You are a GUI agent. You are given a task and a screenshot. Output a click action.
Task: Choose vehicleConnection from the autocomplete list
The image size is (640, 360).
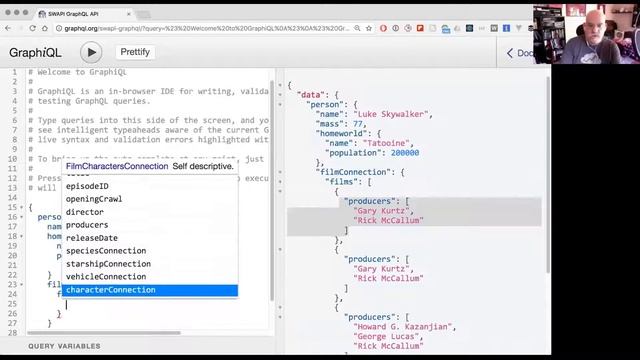[150, 277]
